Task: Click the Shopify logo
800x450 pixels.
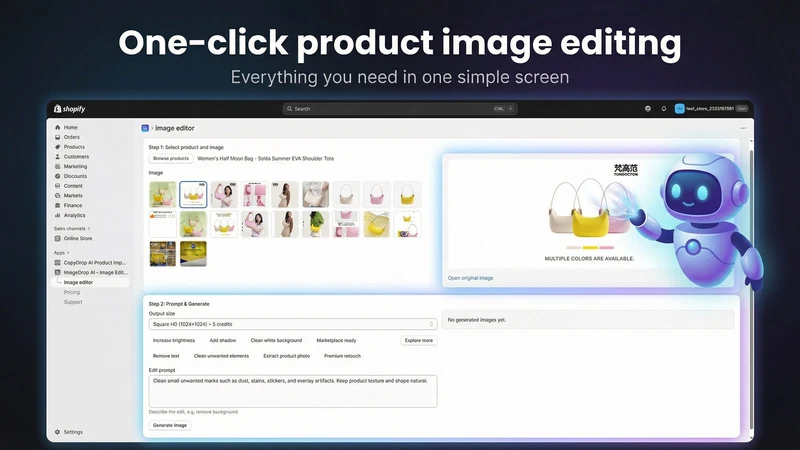Action: point(69,109)
